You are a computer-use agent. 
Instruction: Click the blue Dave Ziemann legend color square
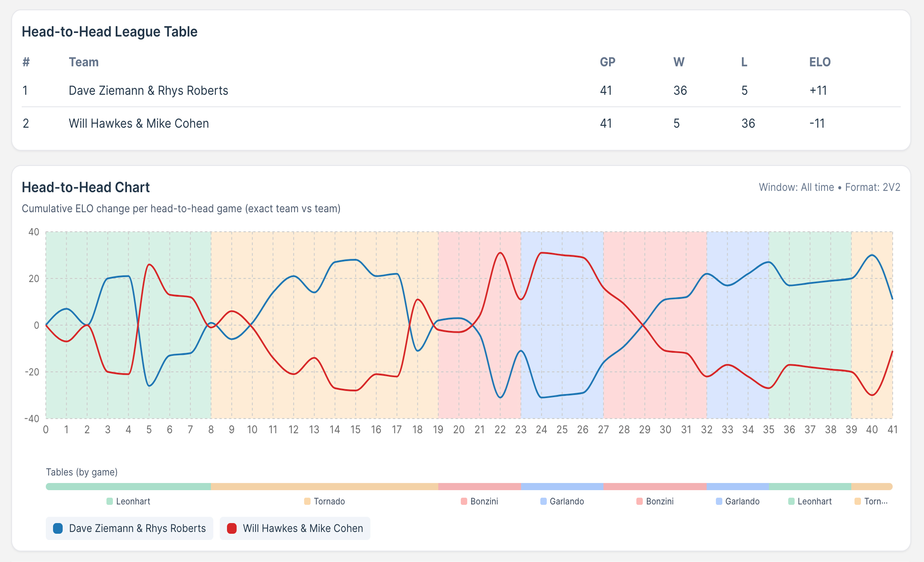(58, 528)
